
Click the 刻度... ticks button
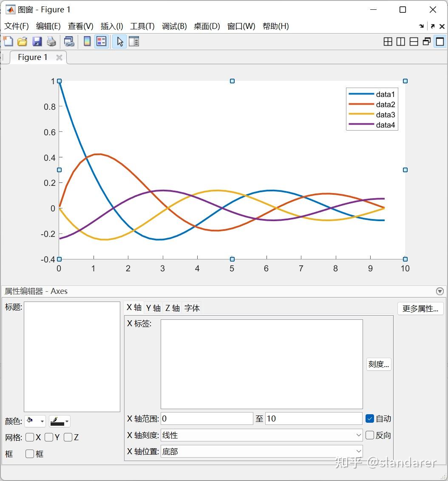[x=378, y=364]
